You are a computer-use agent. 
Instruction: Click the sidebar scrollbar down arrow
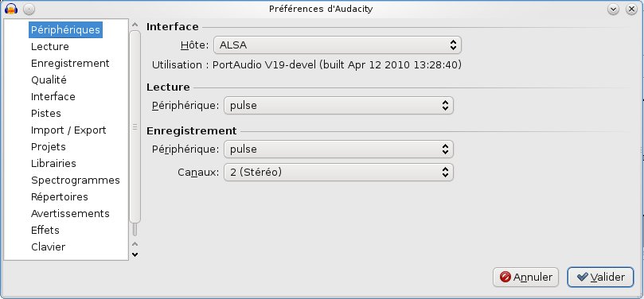[135, 254]
